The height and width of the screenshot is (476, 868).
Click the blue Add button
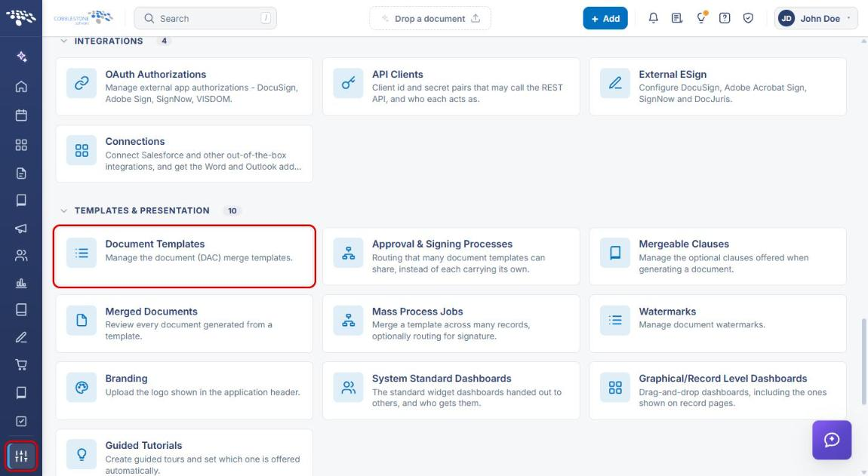(x=605, y=18)
